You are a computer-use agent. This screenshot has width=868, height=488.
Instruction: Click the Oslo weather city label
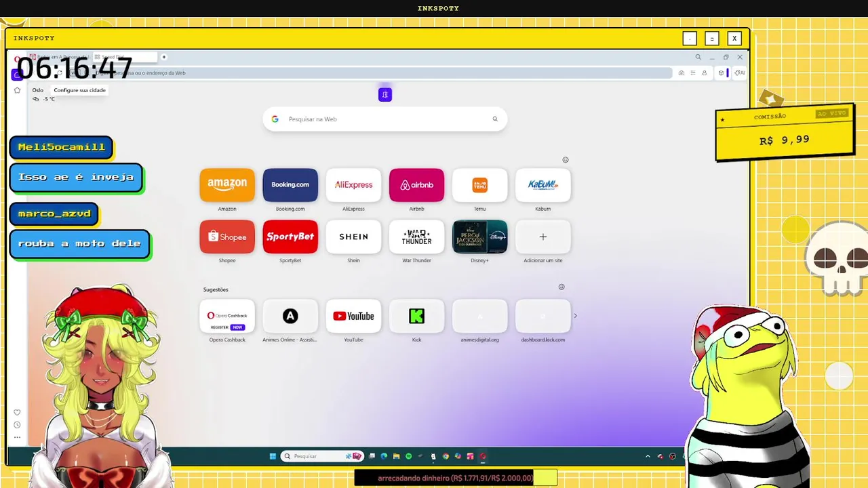[x=37, y=90]
